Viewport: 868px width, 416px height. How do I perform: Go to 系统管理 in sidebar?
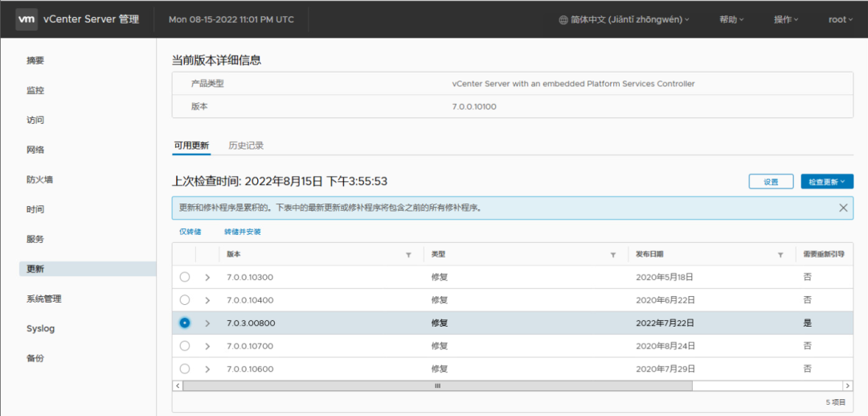tap(43, 299)
